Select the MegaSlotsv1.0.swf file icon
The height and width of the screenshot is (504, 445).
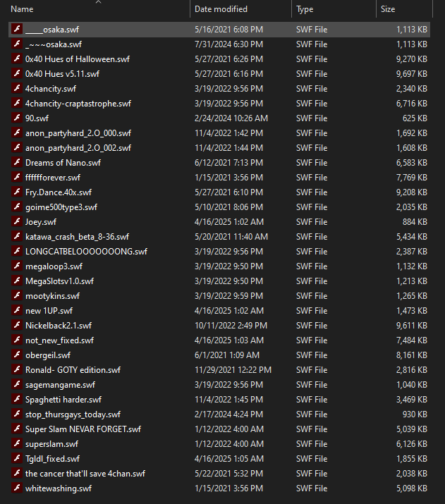[17, 281]
